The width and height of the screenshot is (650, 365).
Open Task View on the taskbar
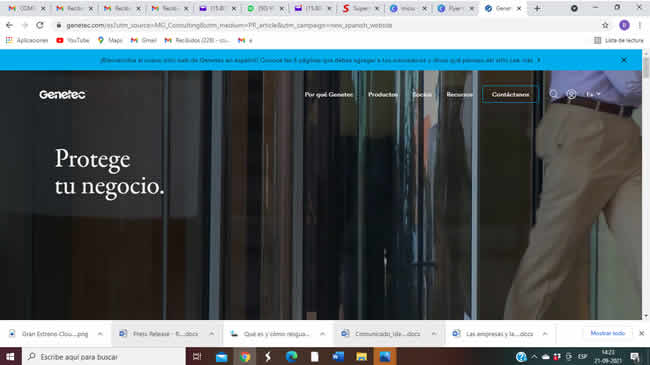pos(197,357)
